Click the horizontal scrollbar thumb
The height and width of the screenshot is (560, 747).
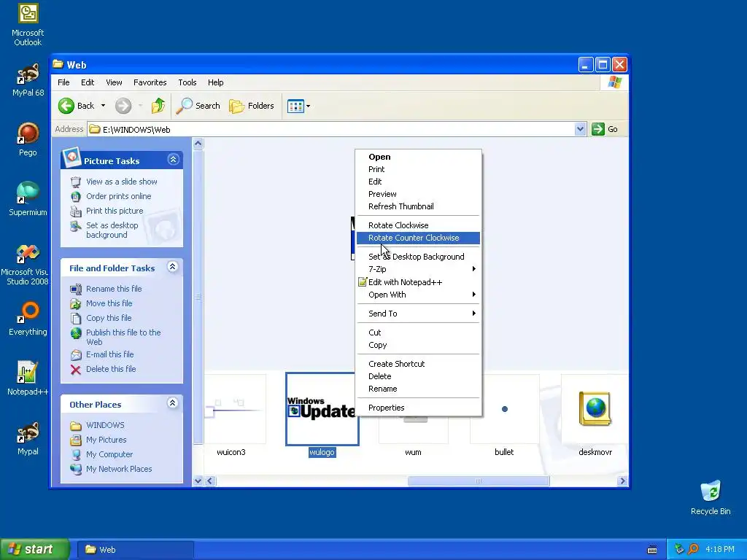[479, 481]
